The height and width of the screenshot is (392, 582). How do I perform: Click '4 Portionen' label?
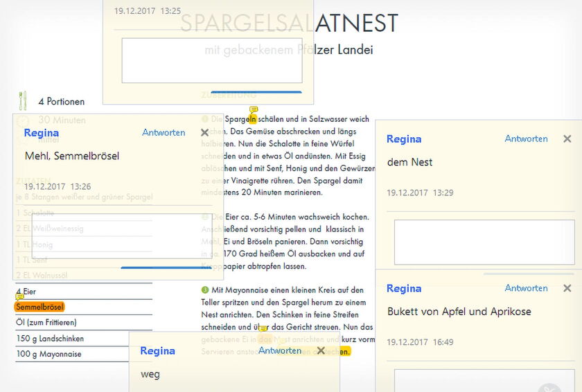62,102
